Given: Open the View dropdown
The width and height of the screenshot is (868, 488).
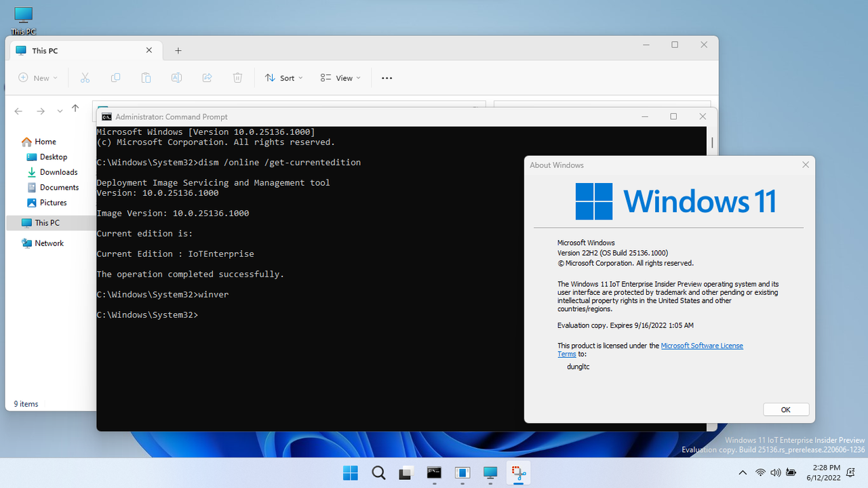Looking at the screenshot, I should click(x=339, y=77).
